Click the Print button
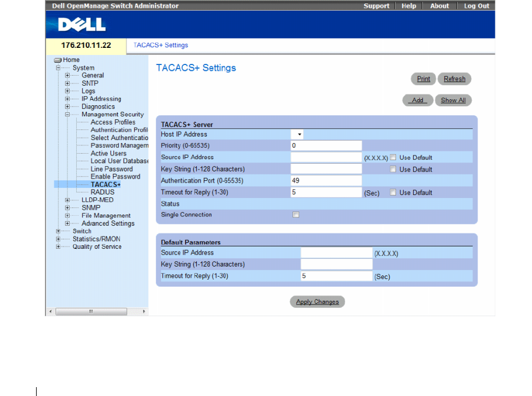 pos(423,79)
